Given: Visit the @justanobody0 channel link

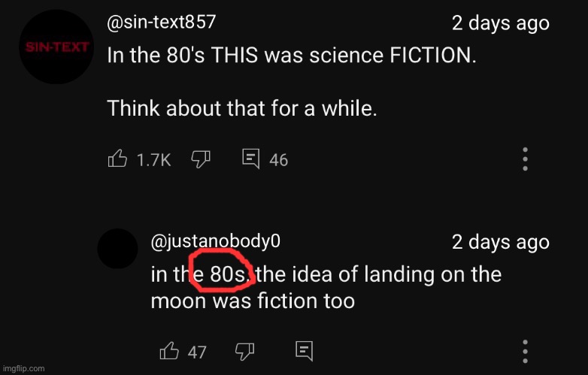Looking at the screenshot, I should pos(215,241).
